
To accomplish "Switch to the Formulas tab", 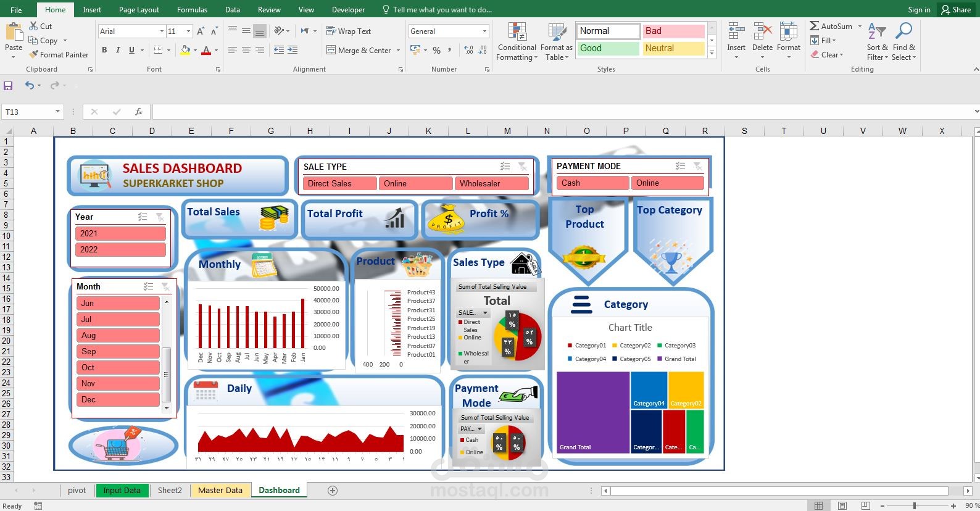I will point(192,9).
